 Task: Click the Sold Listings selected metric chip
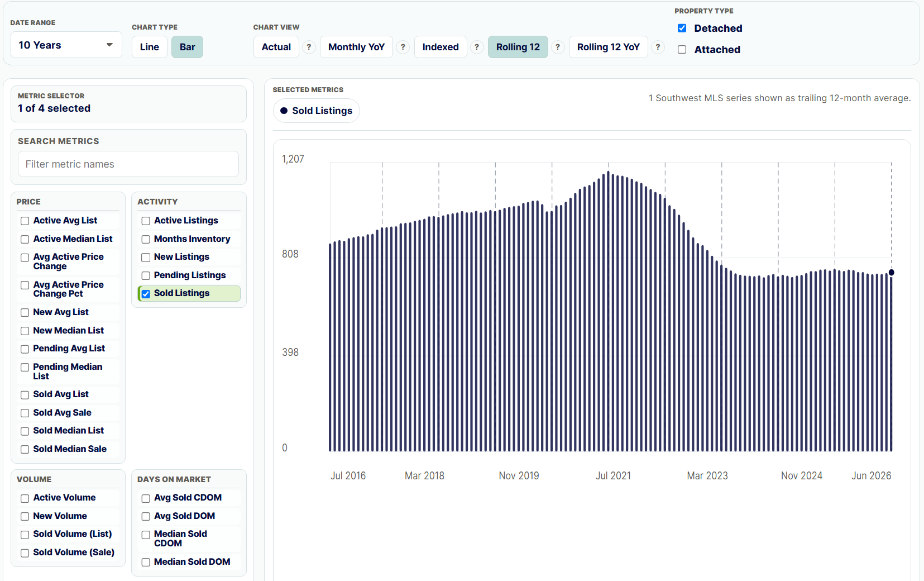point(316,111)
